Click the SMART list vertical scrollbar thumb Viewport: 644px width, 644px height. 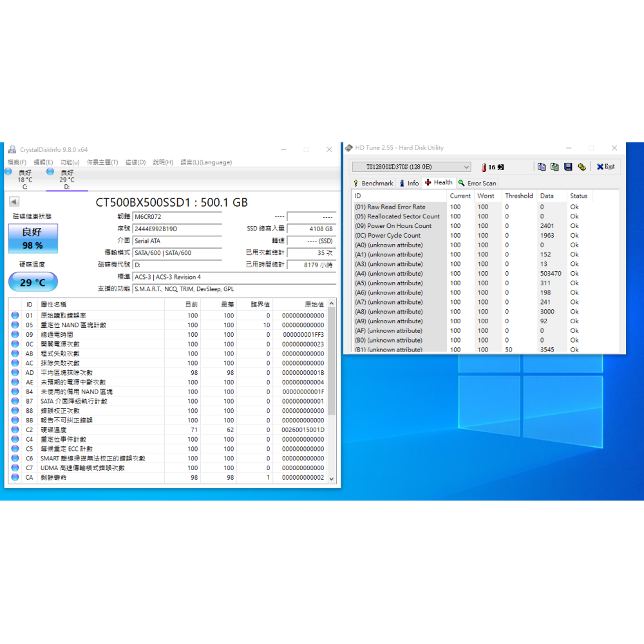coord(332,361)
